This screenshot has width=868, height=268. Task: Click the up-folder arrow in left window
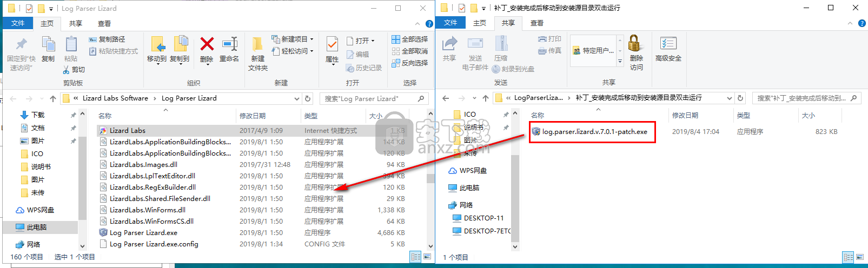(53, 98)
